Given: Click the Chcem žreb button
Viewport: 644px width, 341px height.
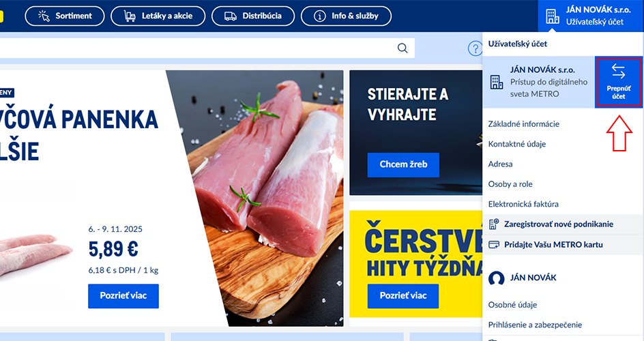Looking at the screenshot, I should coord(403,164).
